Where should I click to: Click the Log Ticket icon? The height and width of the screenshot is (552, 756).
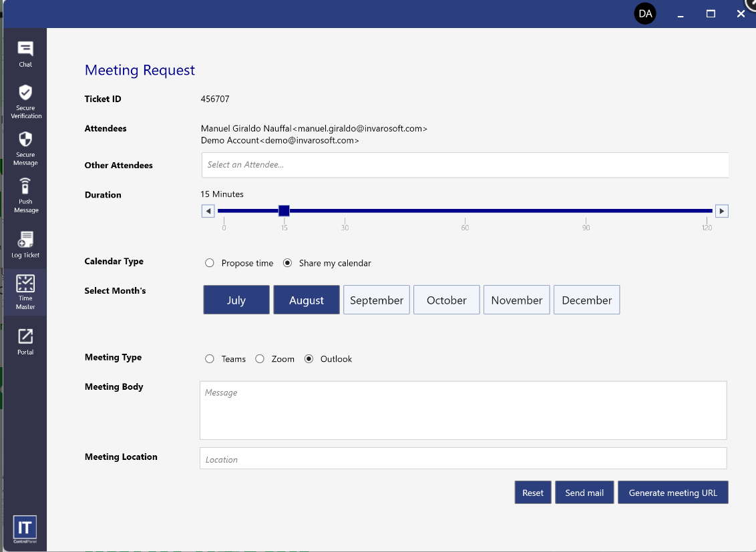[x=25, y=244]
